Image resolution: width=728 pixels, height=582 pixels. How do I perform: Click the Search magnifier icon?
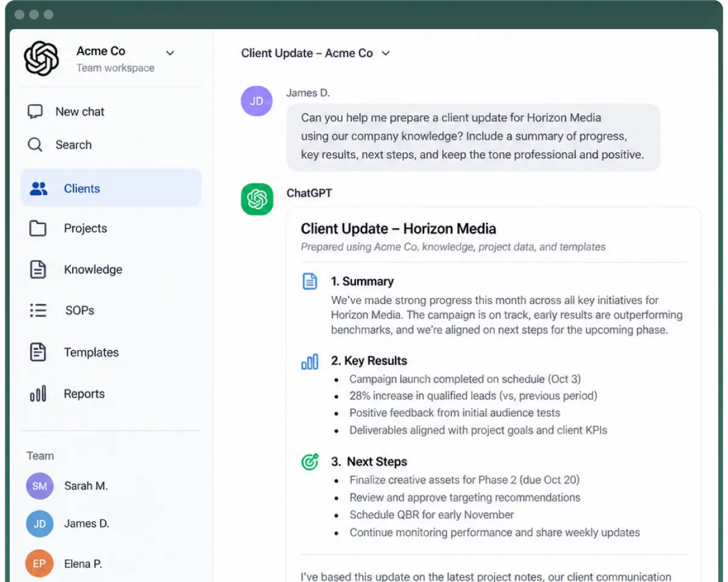pos(35,145)
